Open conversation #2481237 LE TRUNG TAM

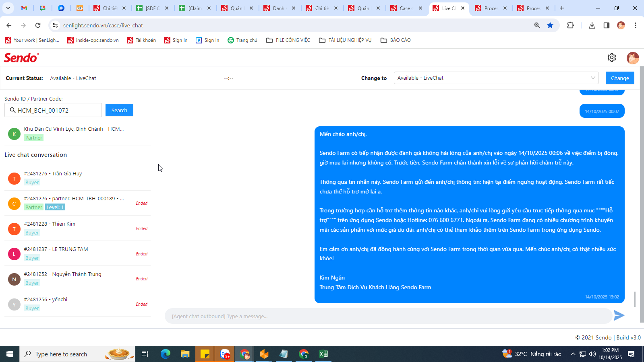78,253
